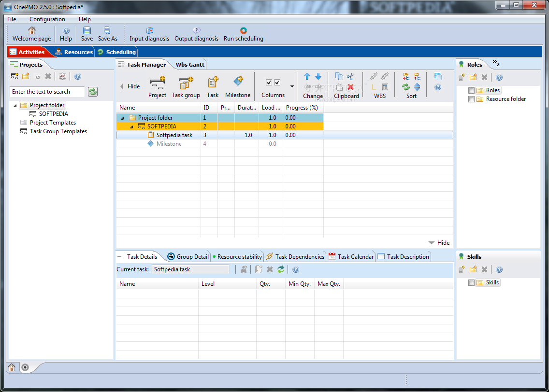
Task: Hide the bottom details pane
Action: (x=439, y=243)
